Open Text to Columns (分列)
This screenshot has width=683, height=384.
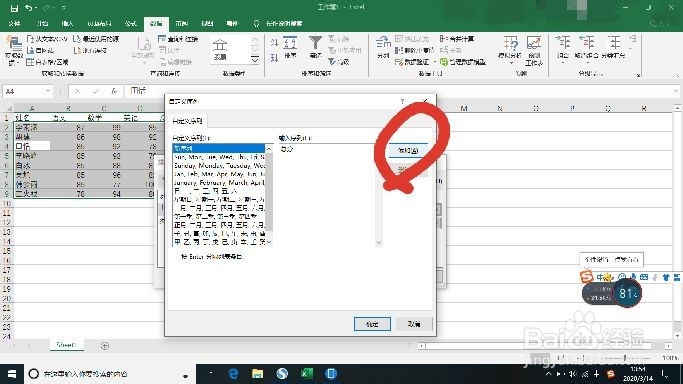pyautogui.click(x=383, y=48)
